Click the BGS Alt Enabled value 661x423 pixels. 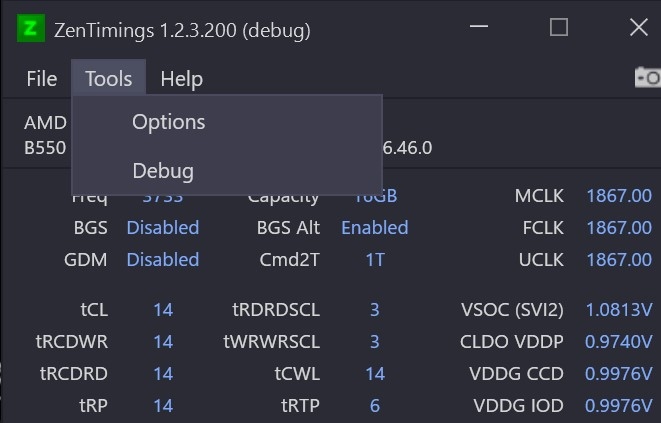pos(375,228)
